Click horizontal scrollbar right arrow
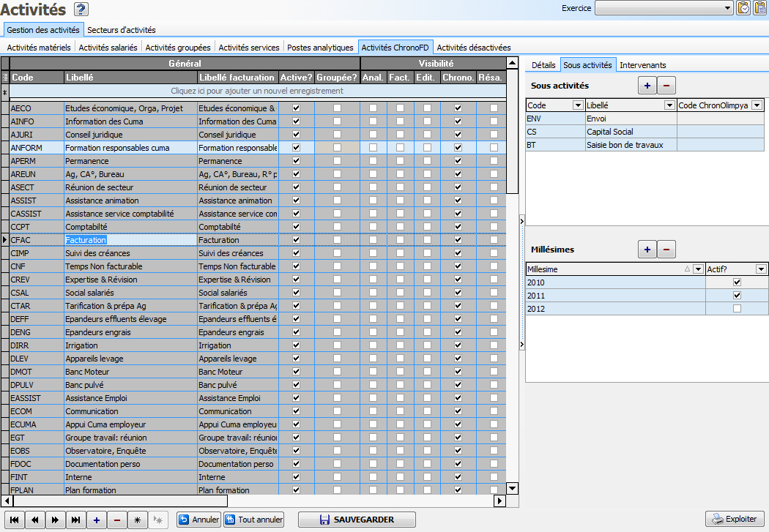 point(499,501)
